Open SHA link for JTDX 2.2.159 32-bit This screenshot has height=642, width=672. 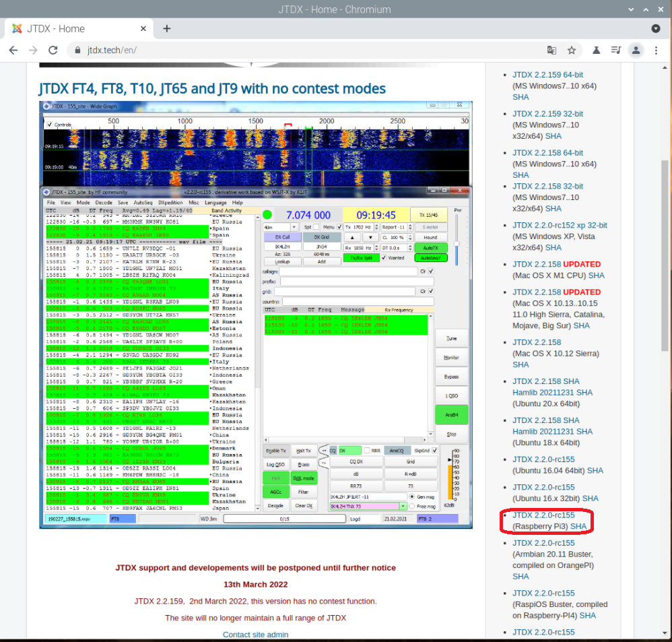click(x=553, y=136)
